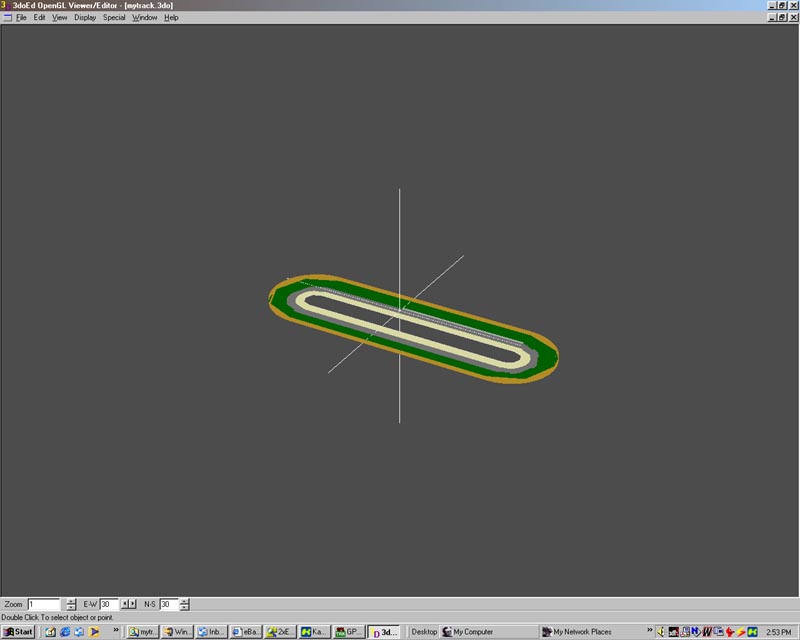Close the 3doEd application window
The width and height of the screenshot is (800, 640).
coord(793,5)
